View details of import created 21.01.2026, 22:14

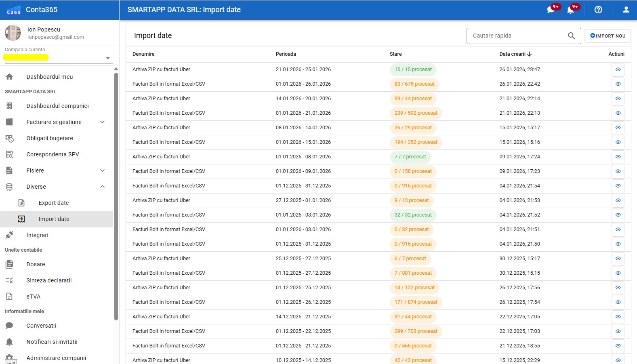point(618,99)
